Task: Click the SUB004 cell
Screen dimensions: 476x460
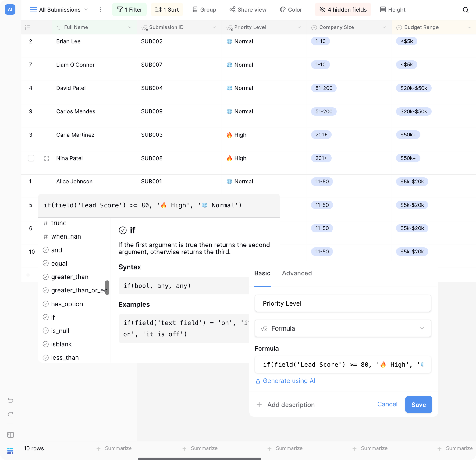Action: click(x=179, y=93)
